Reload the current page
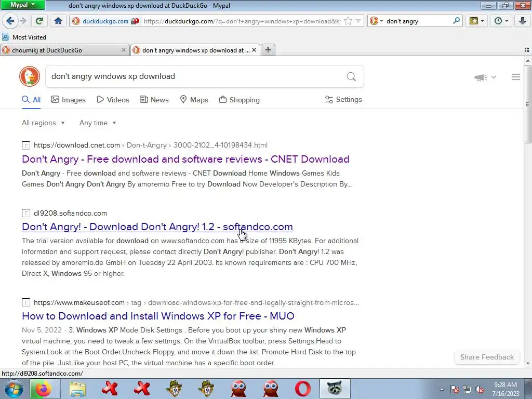 pos(39,21)
